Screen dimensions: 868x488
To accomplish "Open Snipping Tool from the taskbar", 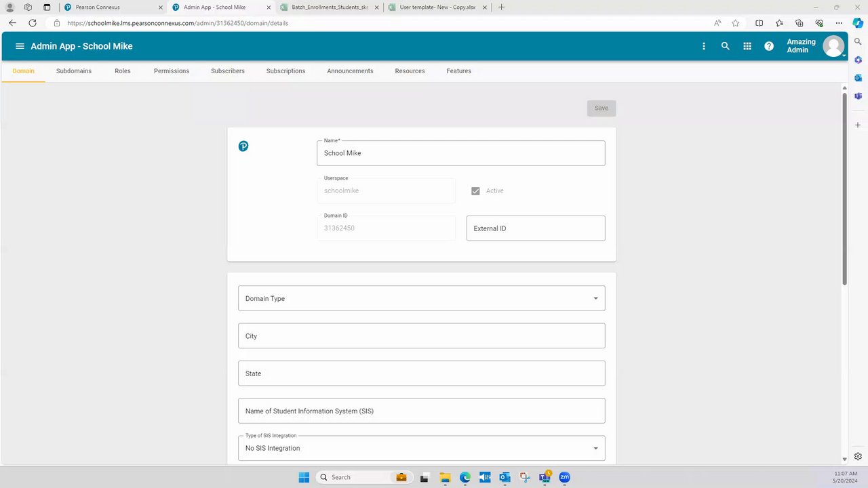I will [524, 477].
